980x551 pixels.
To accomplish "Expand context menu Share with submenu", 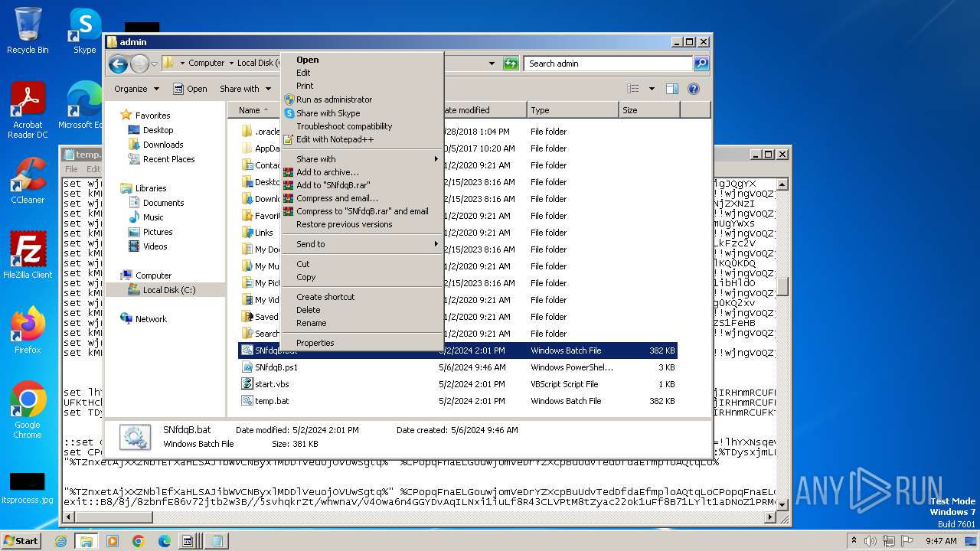I will point(362,159).
